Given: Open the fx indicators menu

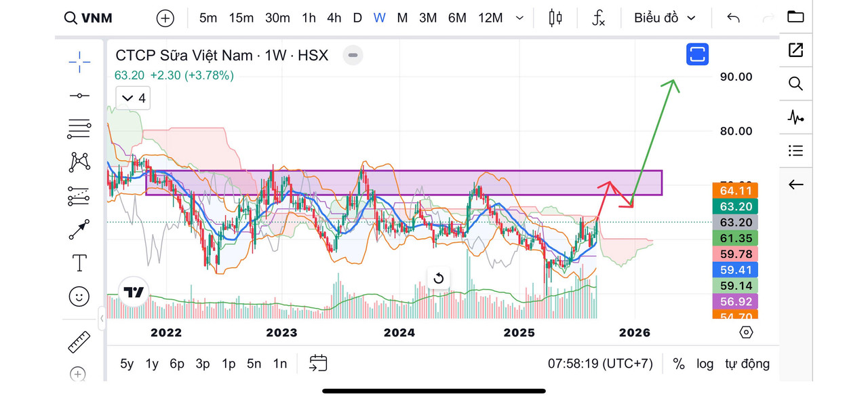Looking at the screenshot, I should pos(598,18).
